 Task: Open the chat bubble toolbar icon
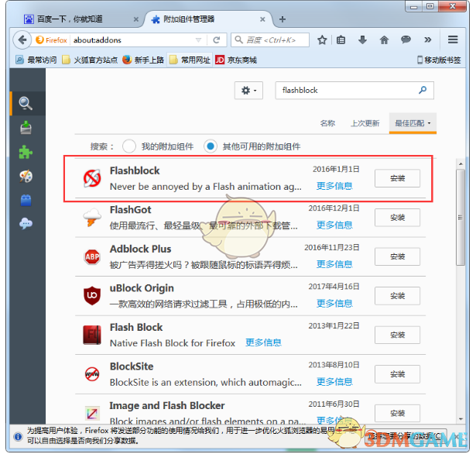[406, 40]
